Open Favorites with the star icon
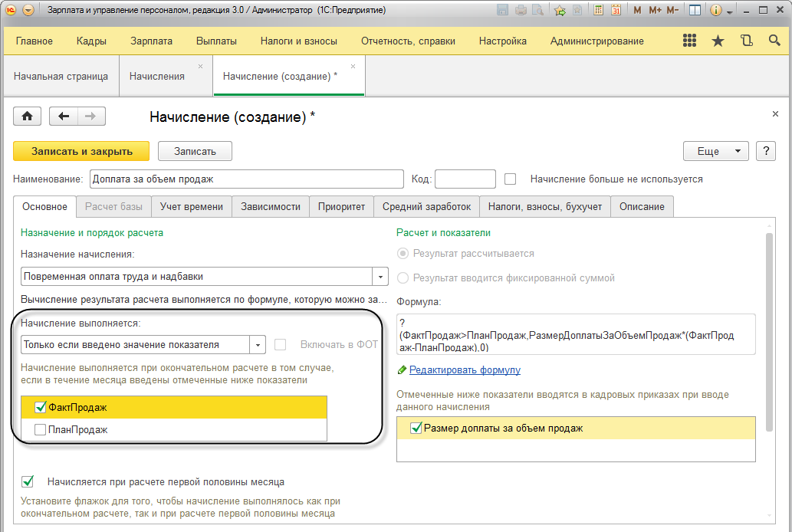Image resolution: width=792 pixels, height=532 pixels. coord(718,41)
